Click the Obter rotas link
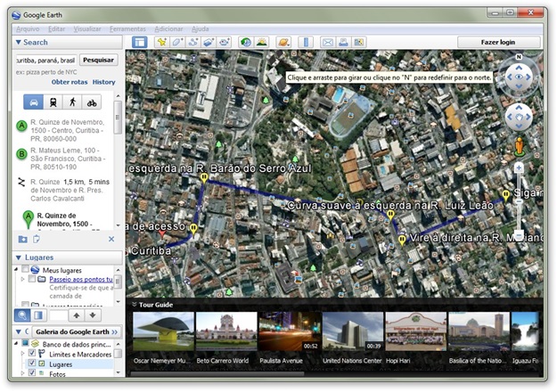The height and width of the screenshot is (392, 557). point(70,82)
